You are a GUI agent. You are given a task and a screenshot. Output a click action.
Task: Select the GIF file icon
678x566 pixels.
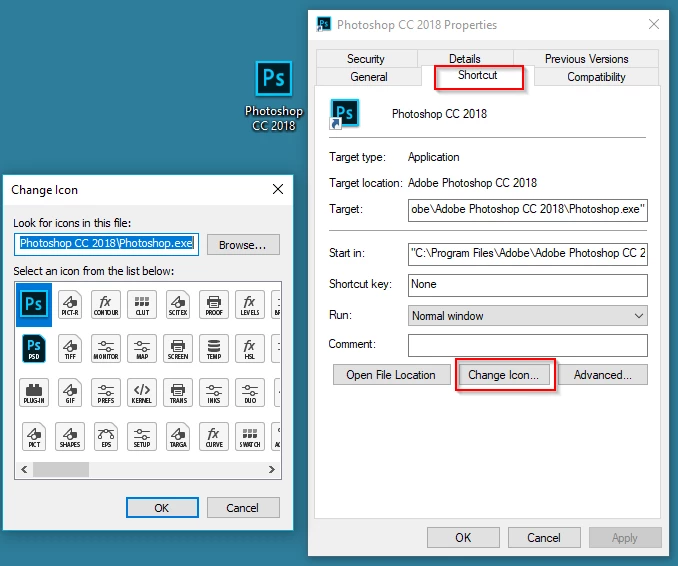point(70,393)
